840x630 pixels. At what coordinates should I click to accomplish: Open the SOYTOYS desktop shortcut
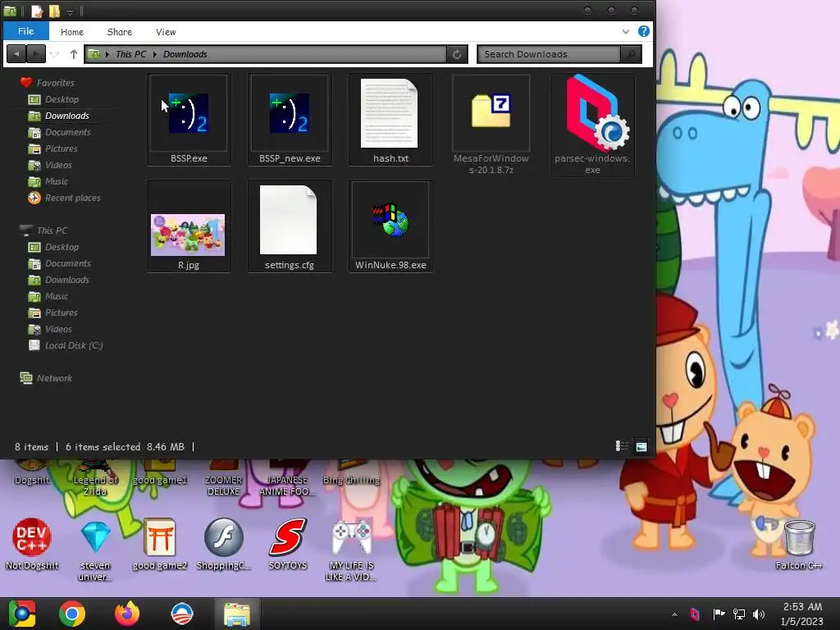coord(288,543)
